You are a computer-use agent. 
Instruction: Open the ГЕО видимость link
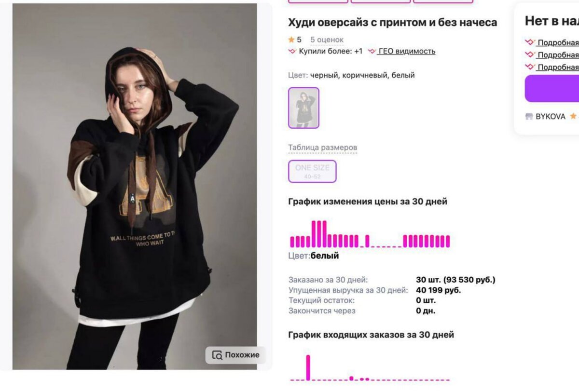407,51
